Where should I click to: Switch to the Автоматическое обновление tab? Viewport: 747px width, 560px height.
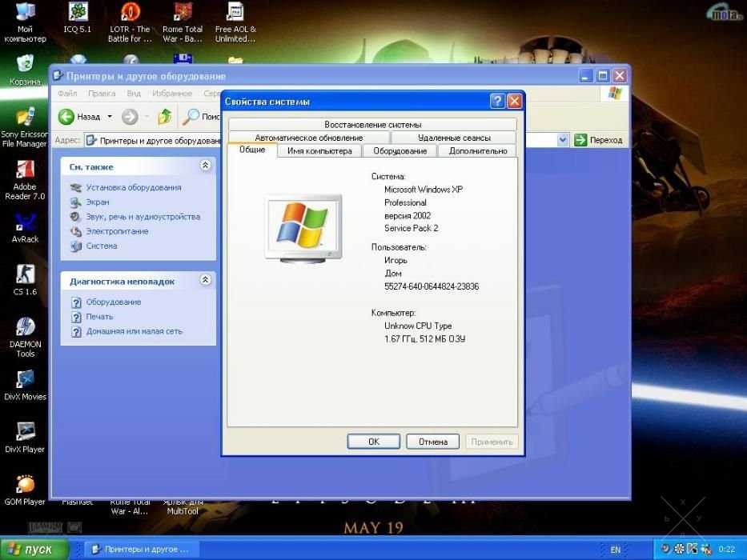(309, 138)
